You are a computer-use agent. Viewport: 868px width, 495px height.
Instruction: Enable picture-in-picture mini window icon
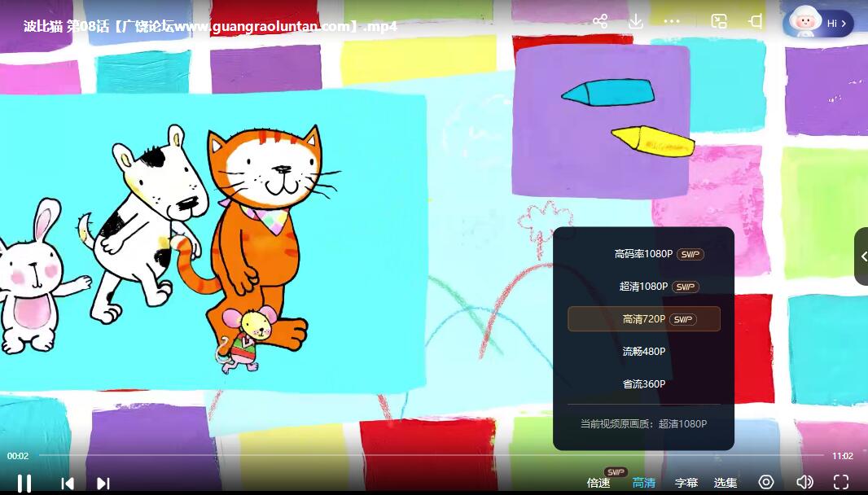[718, 22]
